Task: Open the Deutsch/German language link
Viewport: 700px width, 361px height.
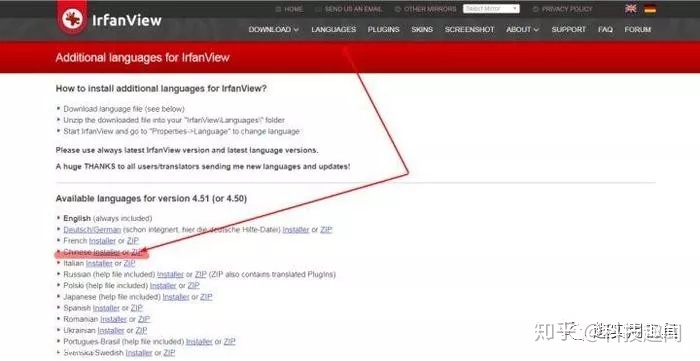Action: (x=92, y=229)
